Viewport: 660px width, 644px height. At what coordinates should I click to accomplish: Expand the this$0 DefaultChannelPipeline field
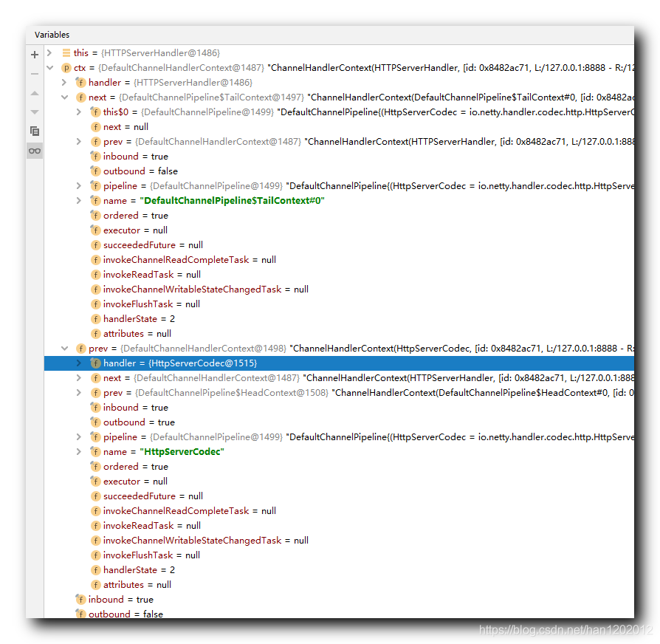(79, 112)
